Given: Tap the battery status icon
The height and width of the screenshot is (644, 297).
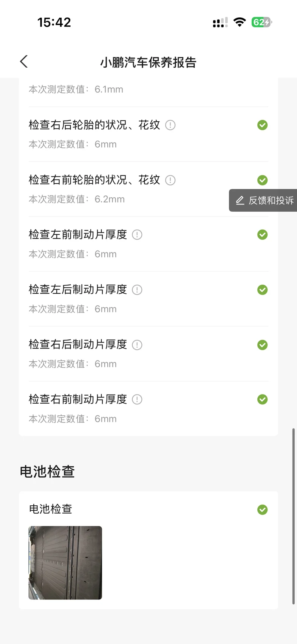Looking at the screenshot, I should tap(261, 22).
